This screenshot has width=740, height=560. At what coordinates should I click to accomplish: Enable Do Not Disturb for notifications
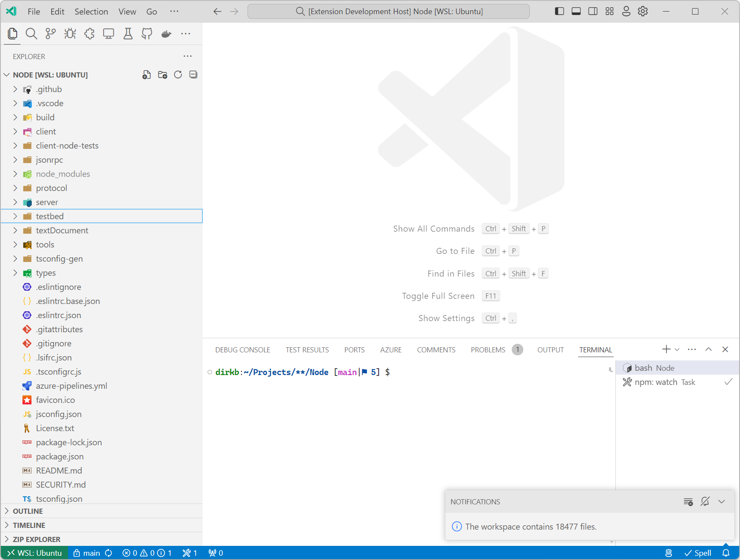click(x=705, y=501)
